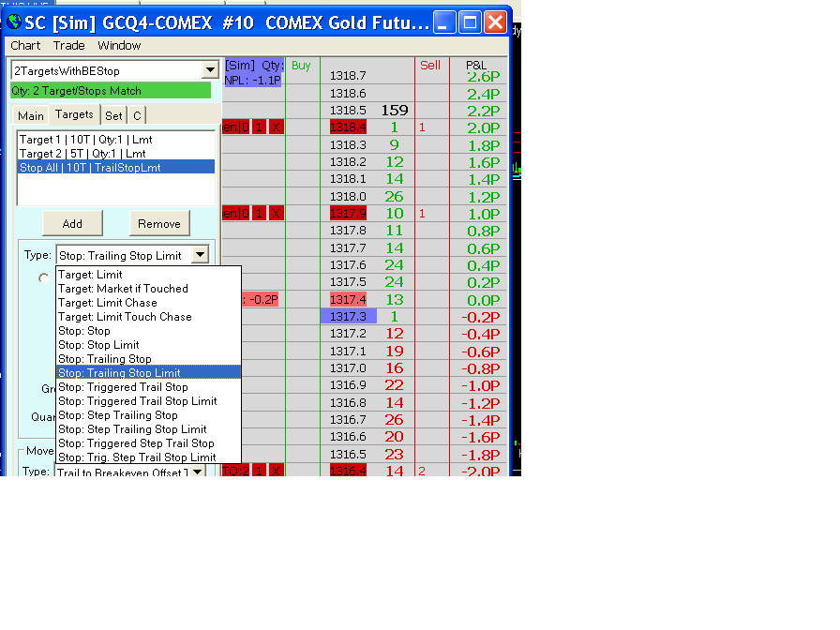
Task: Click the Remove button
Action: pos(159,223)
